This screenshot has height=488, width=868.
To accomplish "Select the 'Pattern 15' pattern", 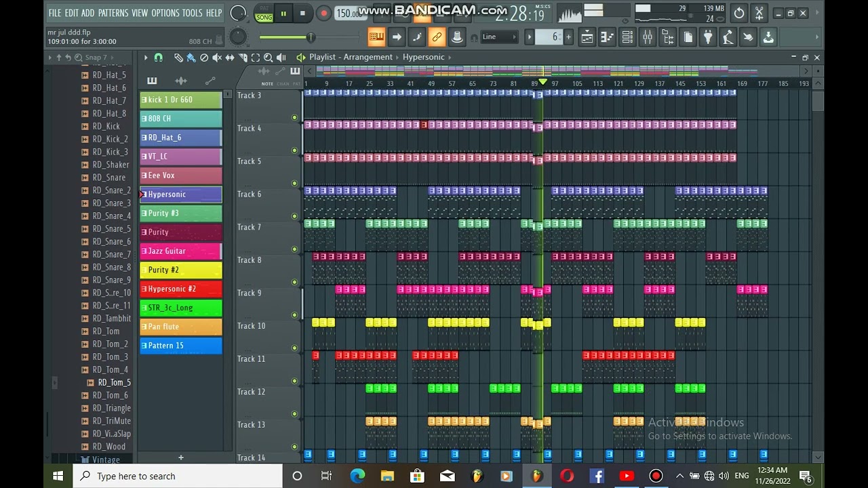I will (181, 346).
